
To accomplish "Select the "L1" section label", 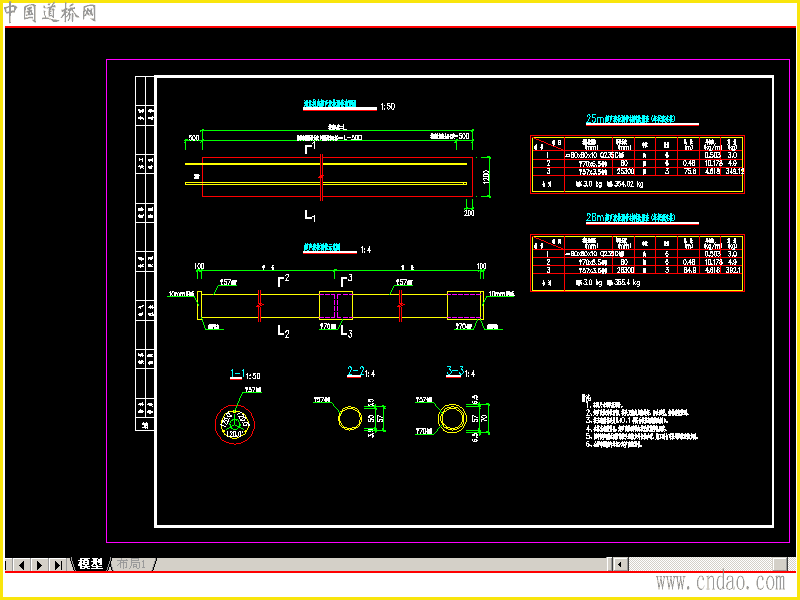I will 310,216.
